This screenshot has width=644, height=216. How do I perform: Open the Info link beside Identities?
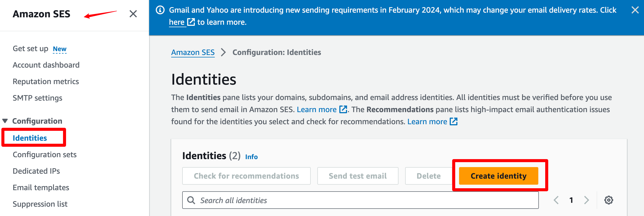click(252, 157)
